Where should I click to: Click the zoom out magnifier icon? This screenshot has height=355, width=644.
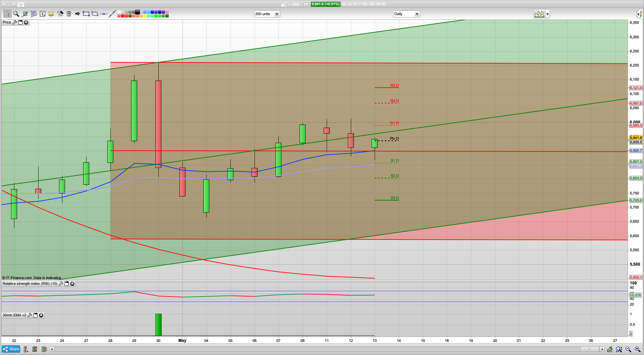(628, 349)
